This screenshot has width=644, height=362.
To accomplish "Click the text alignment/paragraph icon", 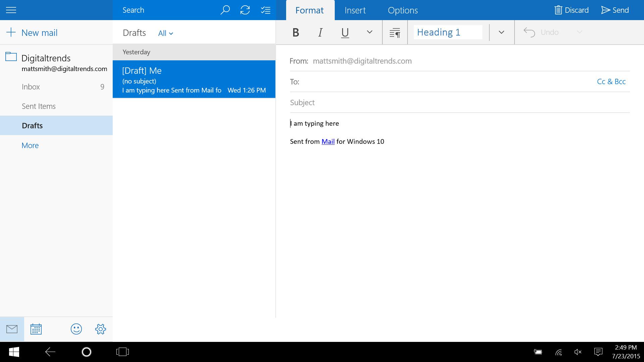I will [394, 32].
